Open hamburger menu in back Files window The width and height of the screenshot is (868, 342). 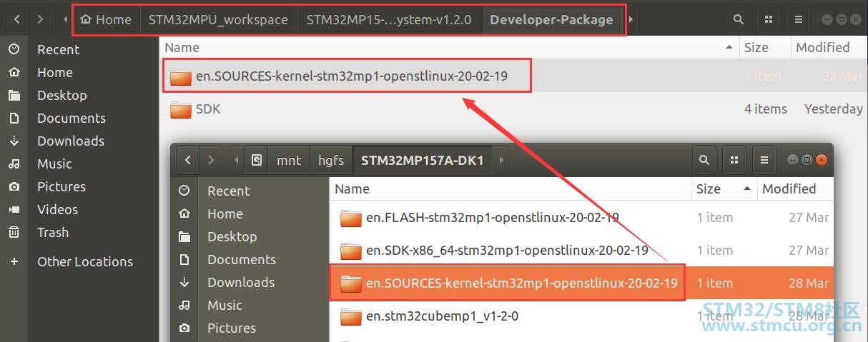point(799,19)
